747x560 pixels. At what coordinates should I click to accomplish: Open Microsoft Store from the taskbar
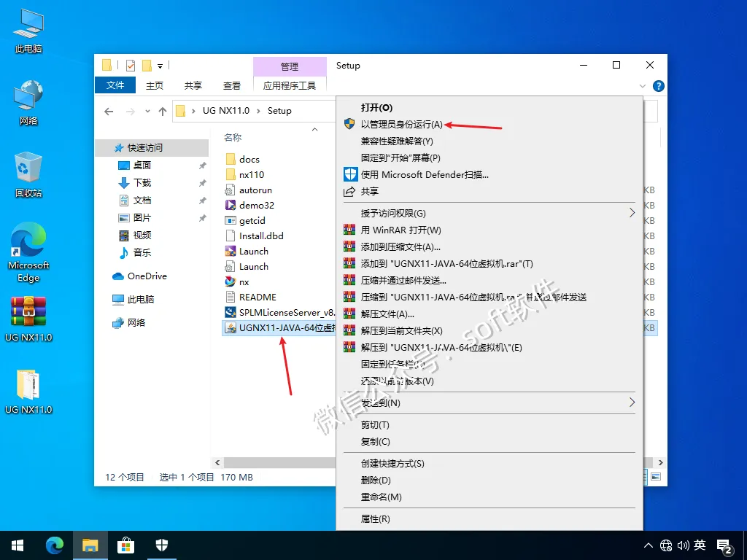pyautogui.click(x=125, y=545)
